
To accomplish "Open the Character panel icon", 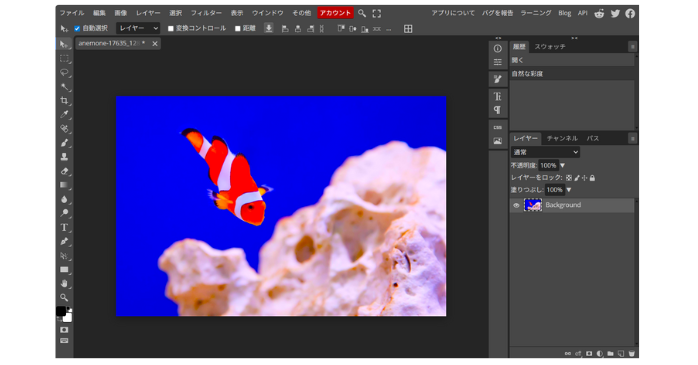I will [x=498, y=96].
